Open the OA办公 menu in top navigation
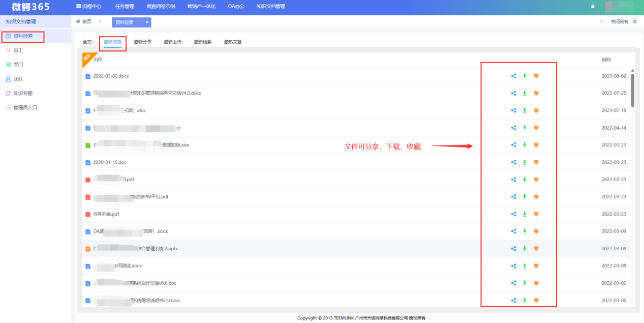644x323 pixels. pos(235,6)
